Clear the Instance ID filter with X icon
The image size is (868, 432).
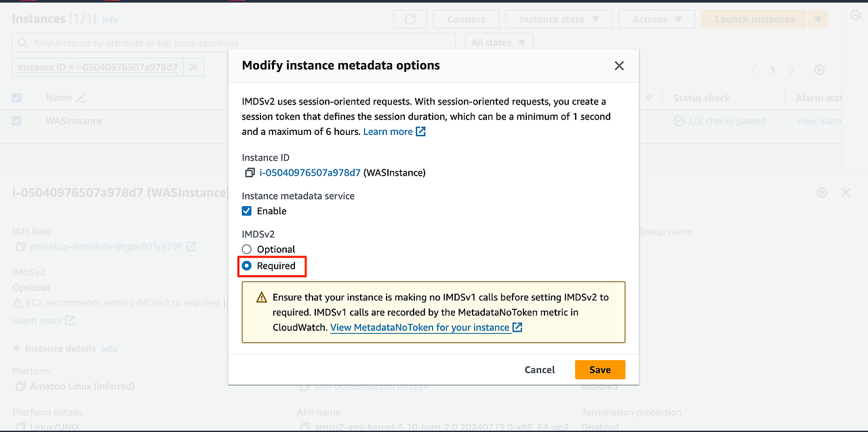click(x=193, y=67)
